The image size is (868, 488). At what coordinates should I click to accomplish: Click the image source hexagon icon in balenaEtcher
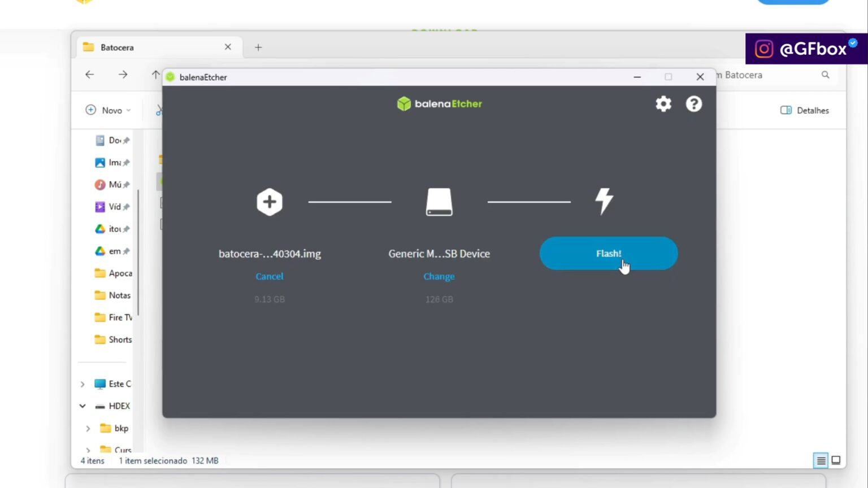tap(270, 202)
